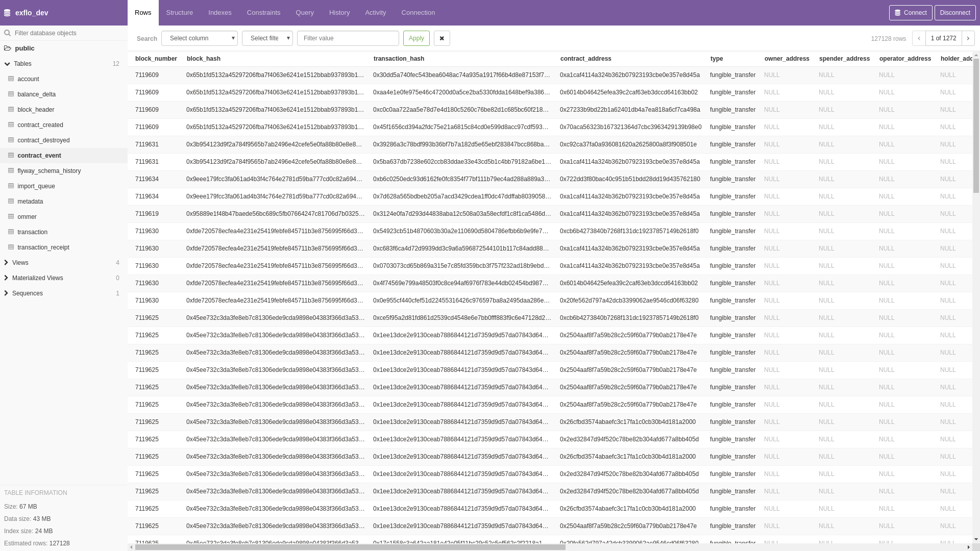980x551 pixels.
Task: Open the Select filter dropdown
Action: (267, 38)
